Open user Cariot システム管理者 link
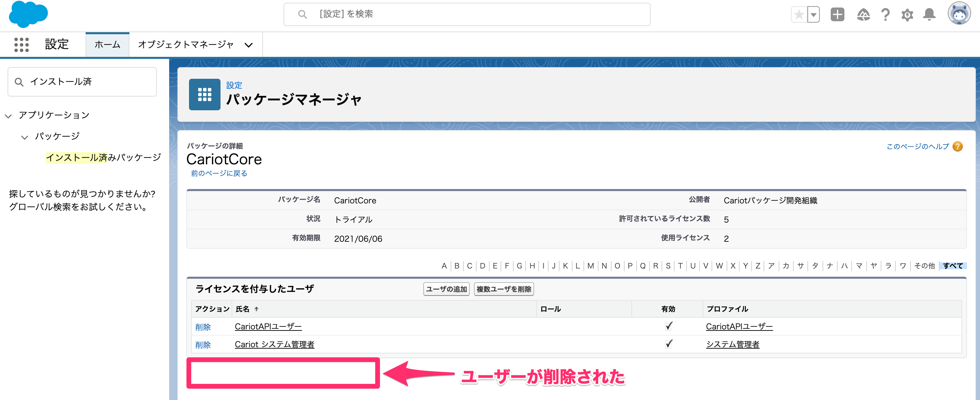980x400 pixels. point(274,345)
